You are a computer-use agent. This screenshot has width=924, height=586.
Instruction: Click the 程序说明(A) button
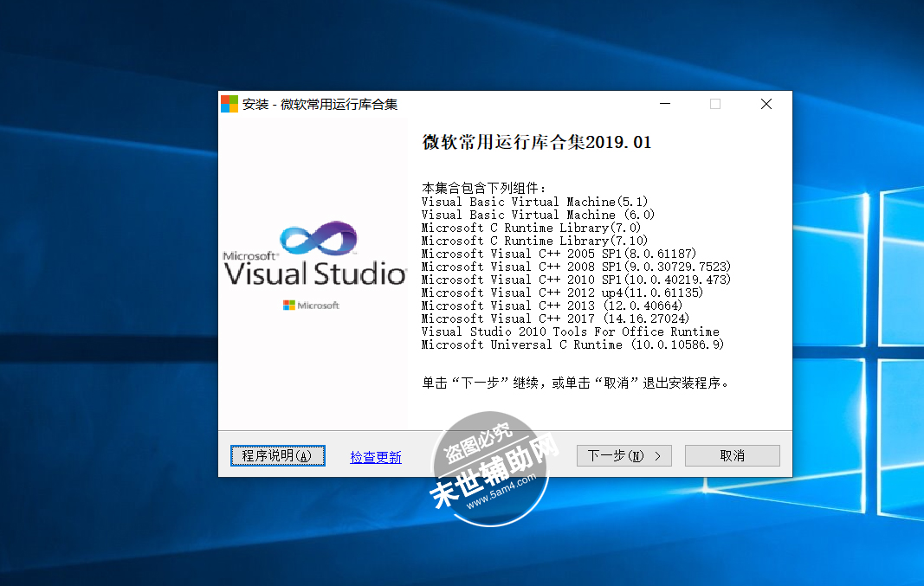tap(278, 456)
